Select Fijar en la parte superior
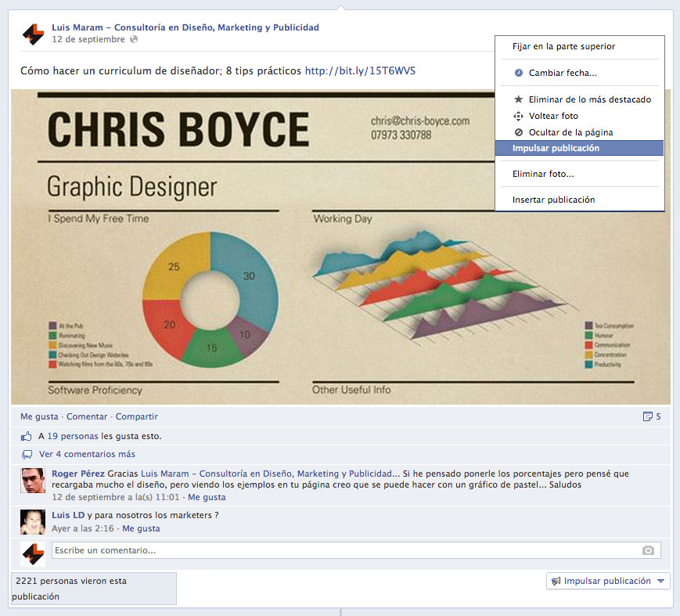 click(x=563, y=46)
